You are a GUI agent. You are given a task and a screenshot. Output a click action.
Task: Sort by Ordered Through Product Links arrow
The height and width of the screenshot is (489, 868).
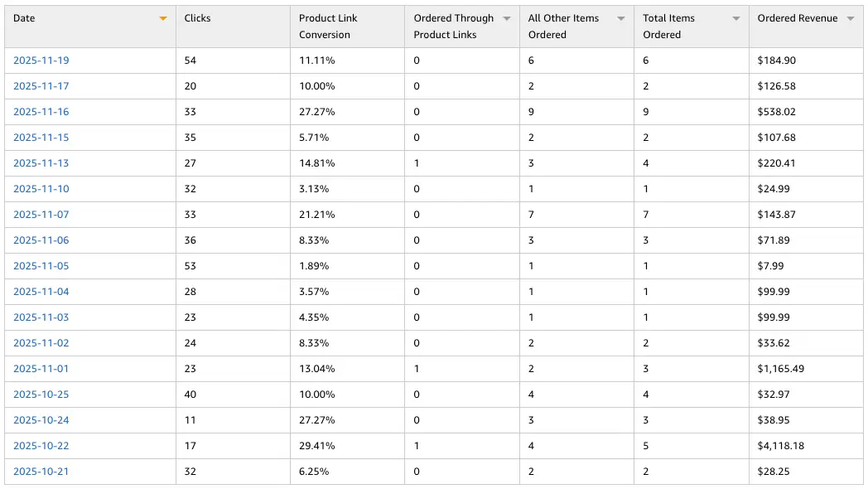pyautogui.click(x=507, y=18)
